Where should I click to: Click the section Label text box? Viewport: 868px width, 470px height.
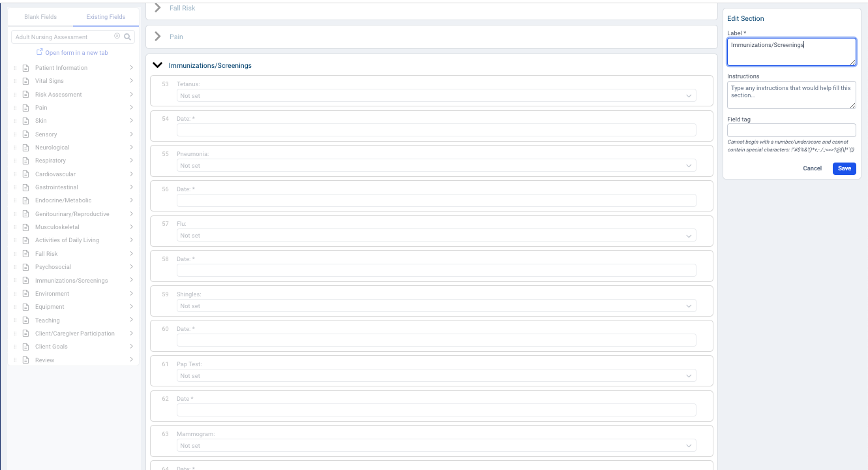click(792, 52)
